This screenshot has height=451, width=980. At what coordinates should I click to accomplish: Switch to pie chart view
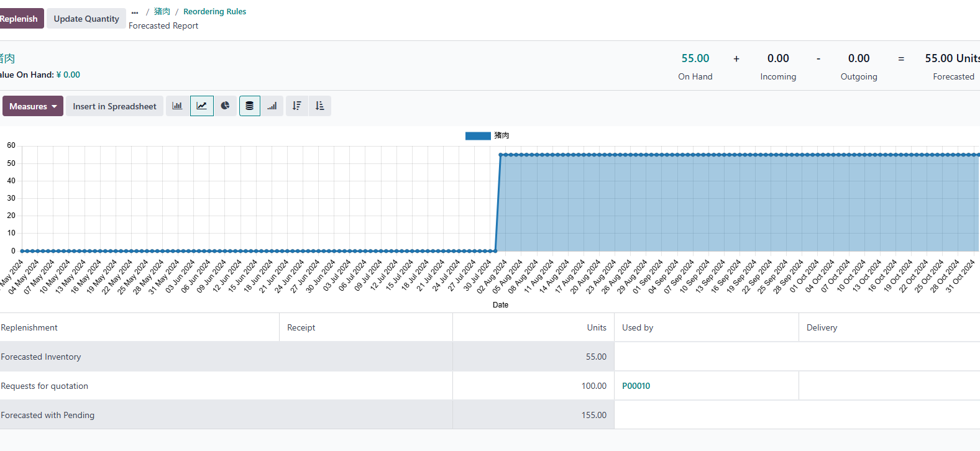point(226,106)
